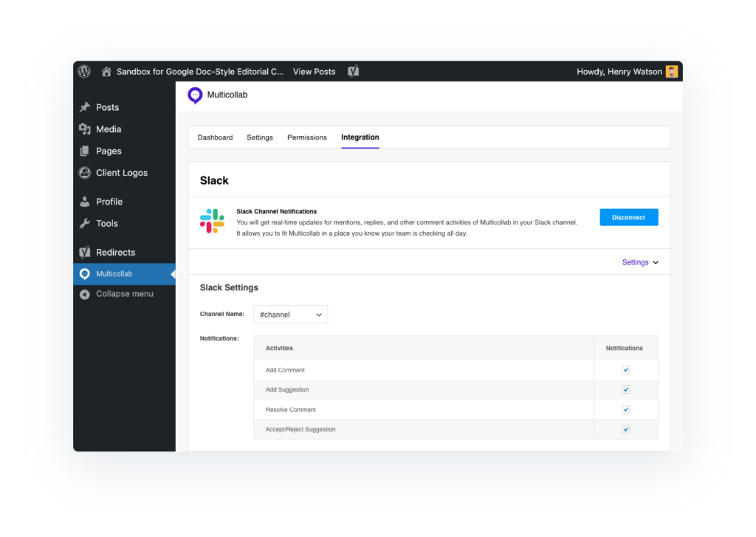This screenshot has height=537, width=756.
Task: Switch to the Permissions tab
Action: 307,137
